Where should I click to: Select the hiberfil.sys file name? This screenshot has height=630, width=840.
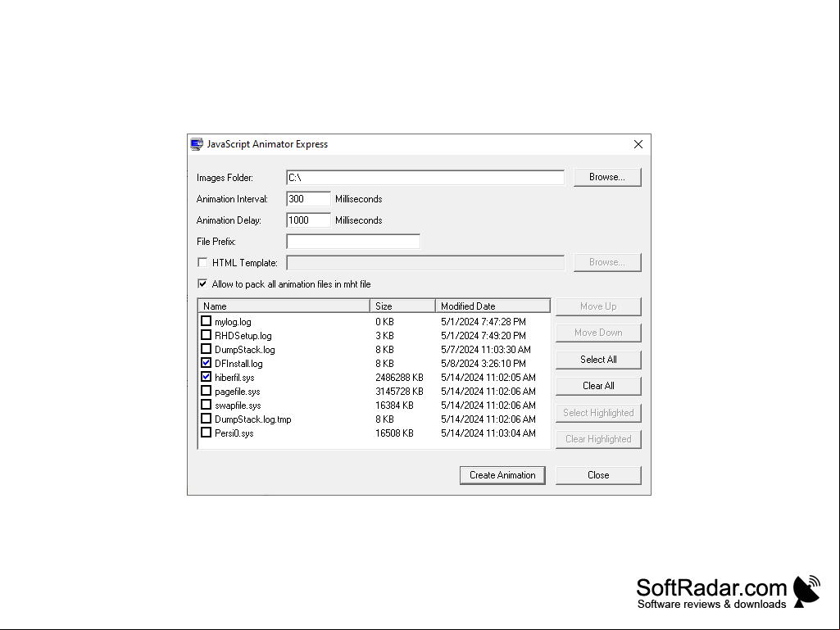234,378
